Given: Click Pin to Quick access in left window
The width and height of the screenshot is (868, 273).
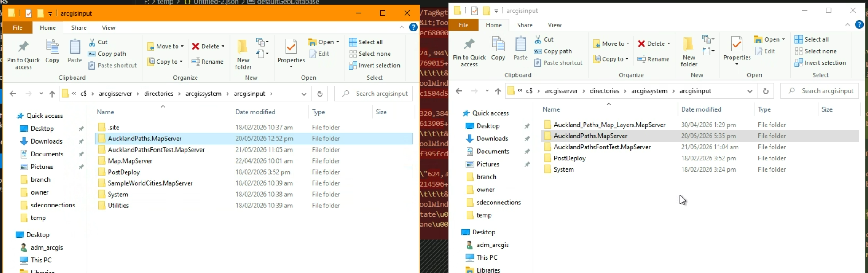Looking at the screenshot, I should click(23, 55).
